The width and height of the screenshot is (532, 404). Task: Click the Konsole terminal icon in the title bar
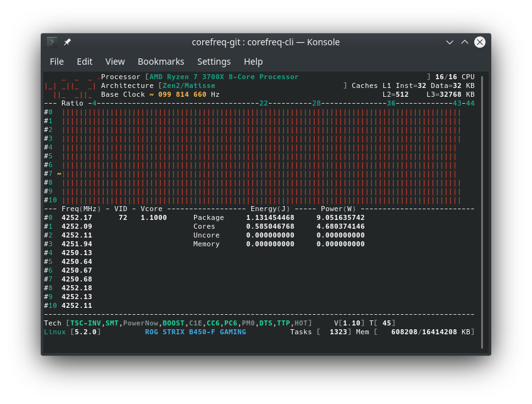(52, 42)
